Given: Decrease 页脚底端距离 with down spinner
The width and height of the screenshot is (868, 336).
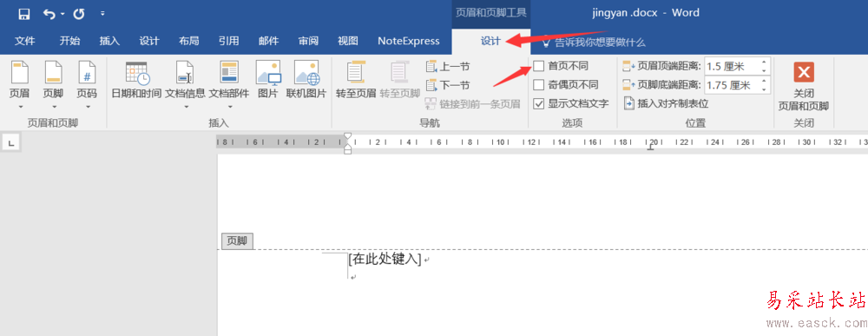Looking at the screenshot, I should (x=765, y=89).
